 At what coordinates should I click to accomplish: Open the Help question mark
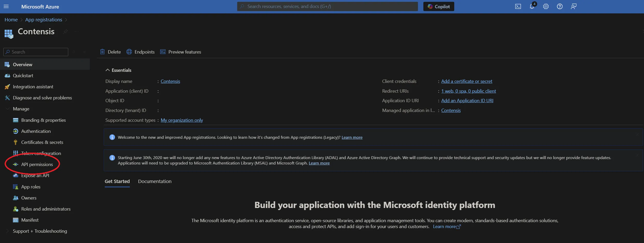560,6
